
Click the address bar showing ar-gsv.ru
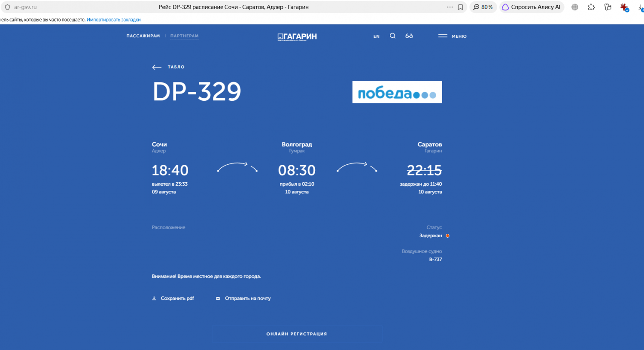25,7
